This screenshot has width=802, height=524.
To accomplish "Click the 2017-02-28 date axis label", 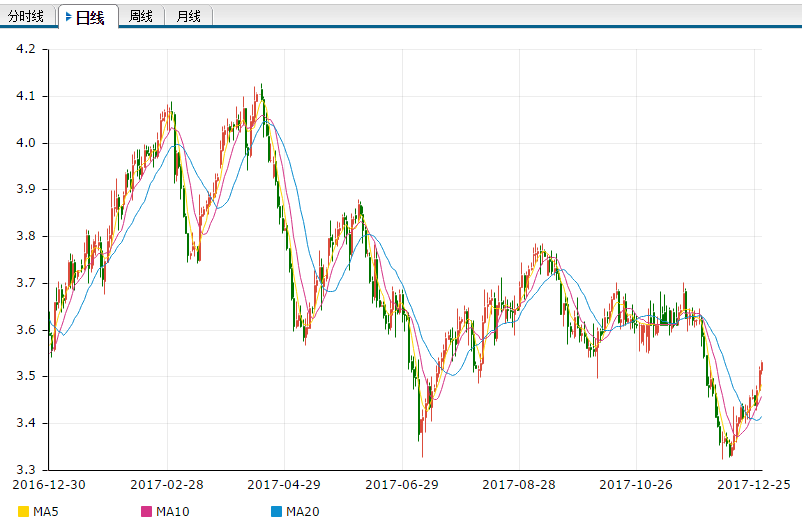I will (167, 485).
